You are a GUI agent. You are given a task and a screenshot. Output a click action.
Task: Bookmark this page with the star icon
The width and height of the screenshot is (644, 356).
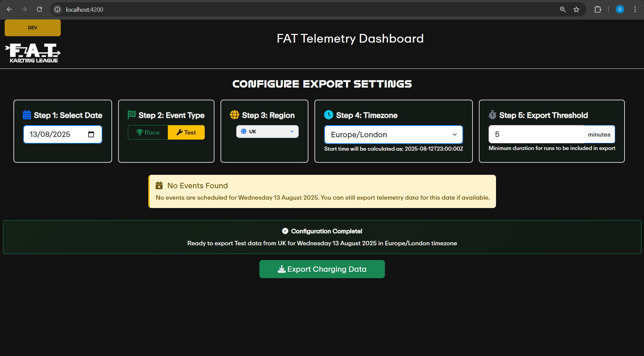[x=577, y=9]
